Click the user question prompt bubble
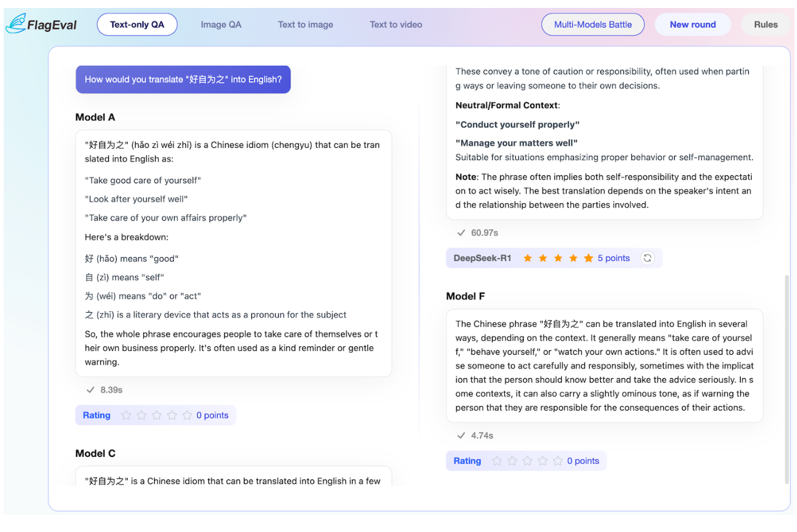This screenshot has height=532, width=797. [183, 79]
